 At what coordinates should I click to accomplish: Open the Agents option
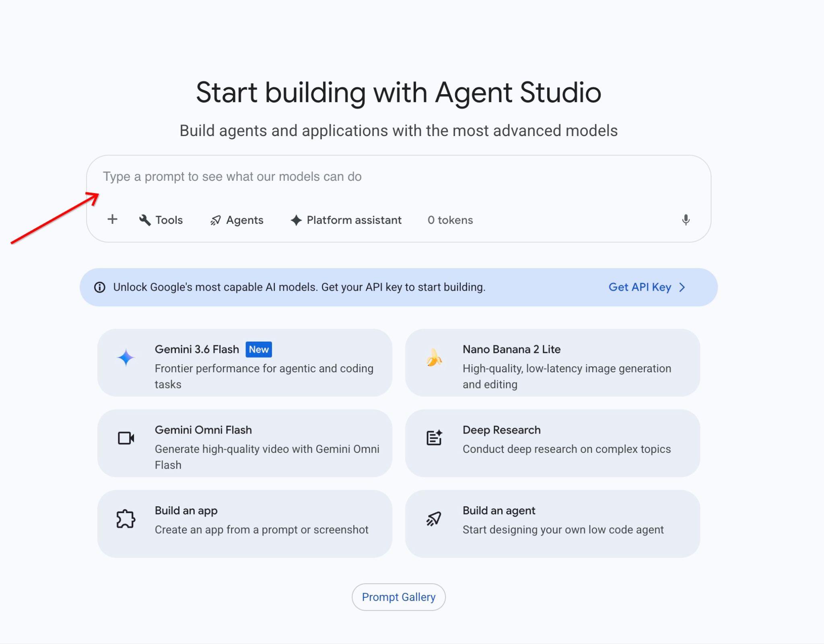click(237, 220)
